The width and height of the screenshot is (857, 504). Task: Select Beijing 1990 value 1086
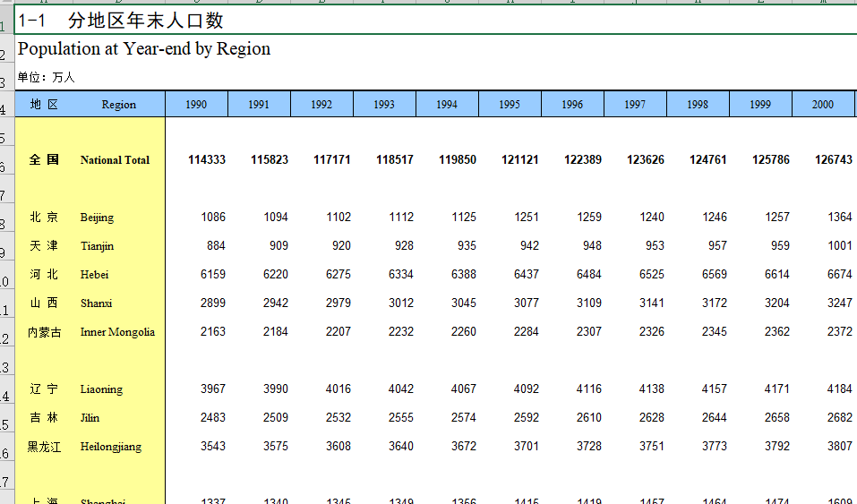point(213,217)
